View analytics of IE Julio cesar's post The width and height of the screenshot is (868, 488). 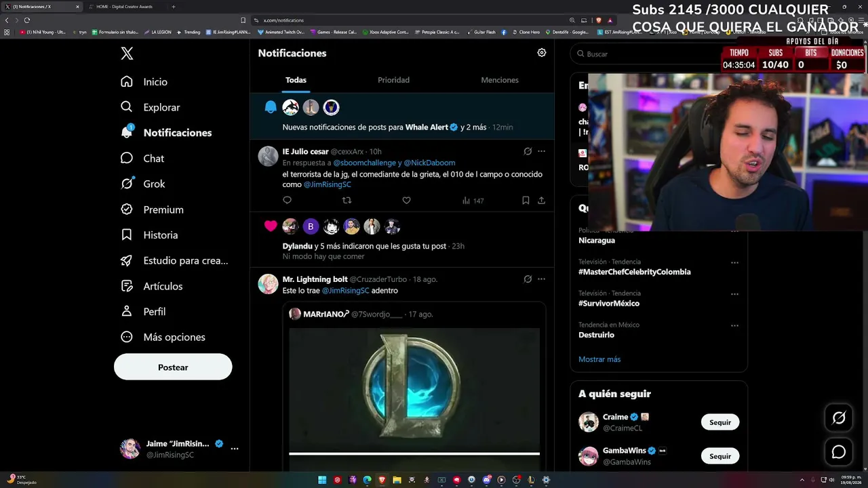[473, 201]
